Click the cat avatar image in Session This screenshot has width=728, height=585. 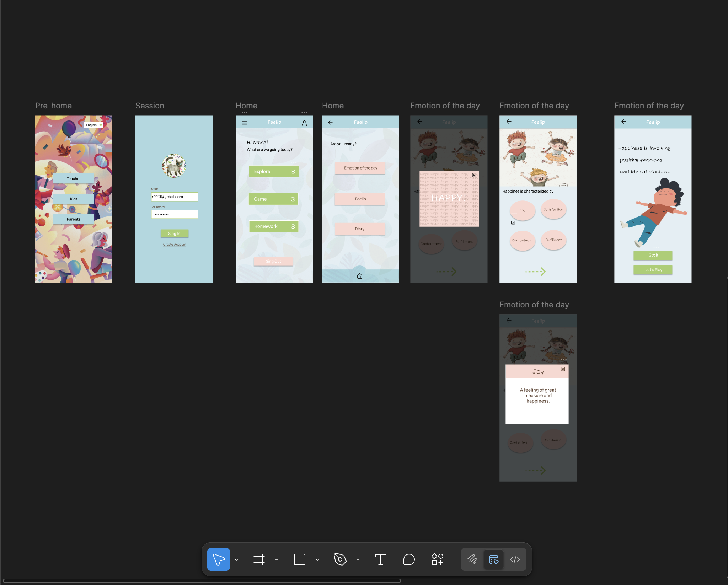174,166
